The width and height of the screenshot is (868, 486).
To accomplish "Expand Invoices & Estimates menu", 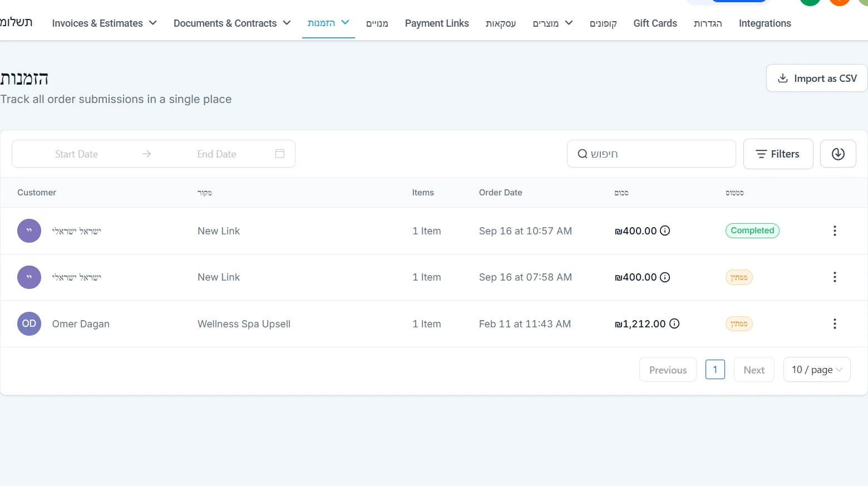I will tap(104, 23).
